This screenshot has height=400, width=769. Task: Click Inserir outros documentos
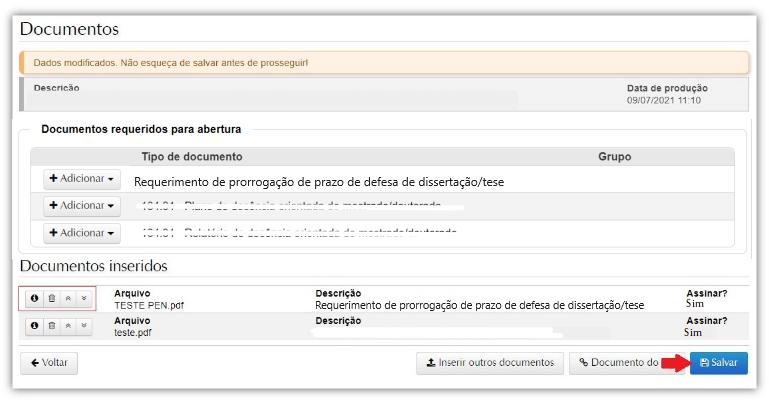pyautogui.click(x=490, y=363)
